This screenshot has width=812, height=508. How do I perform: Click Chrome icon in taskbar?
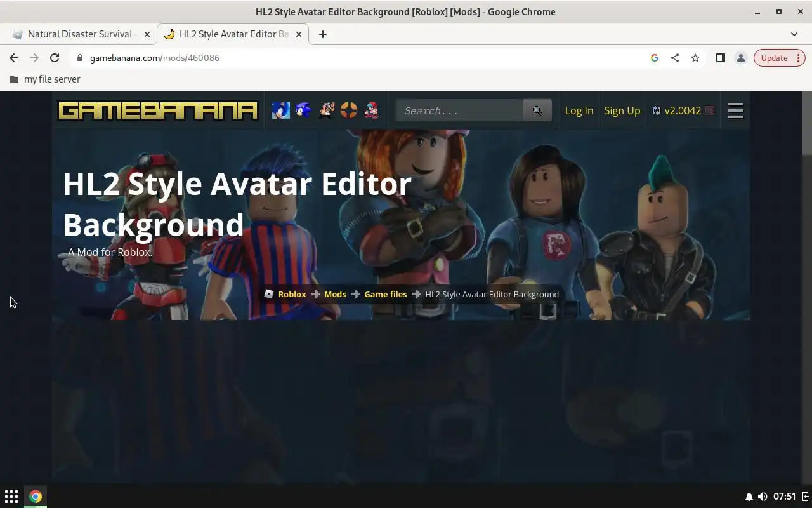click(36, 497)
